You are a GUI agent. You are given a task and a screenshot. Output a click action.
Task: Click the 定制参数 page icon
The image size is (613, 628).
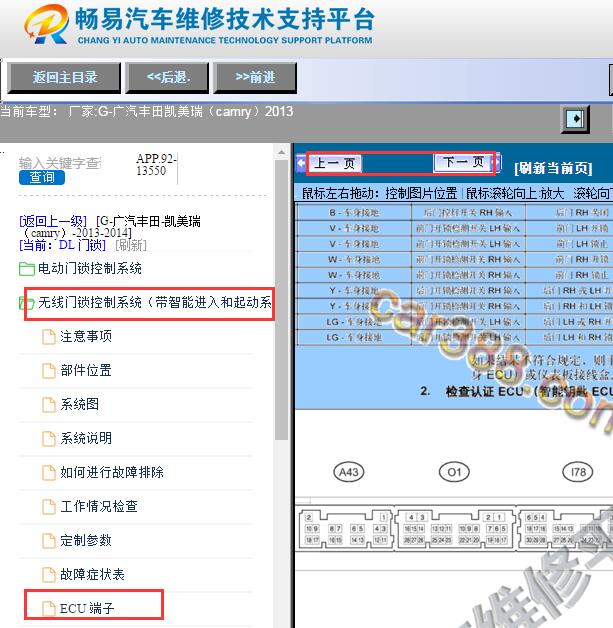coord(49,541)
